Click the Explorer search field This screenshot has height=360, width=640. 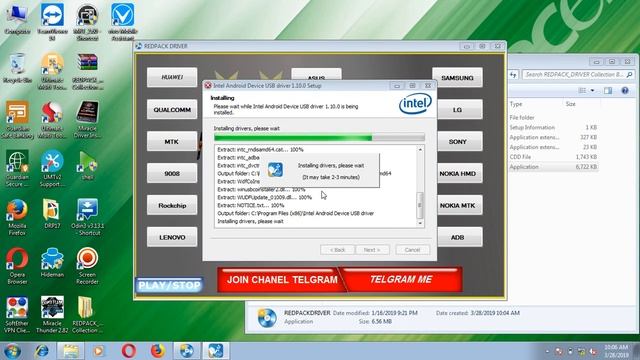click(x=578, y=74)
